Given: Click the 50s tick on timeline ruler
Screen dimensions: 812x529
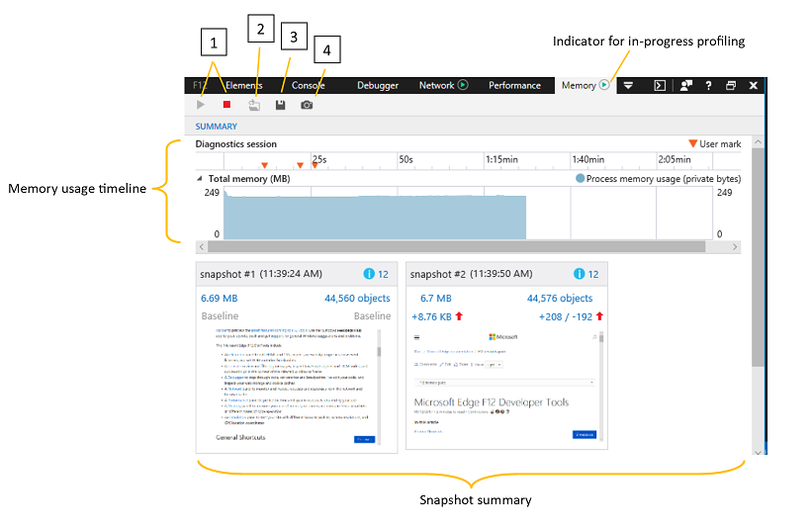Looking at the screenshot, I should (x=406, y=159).
